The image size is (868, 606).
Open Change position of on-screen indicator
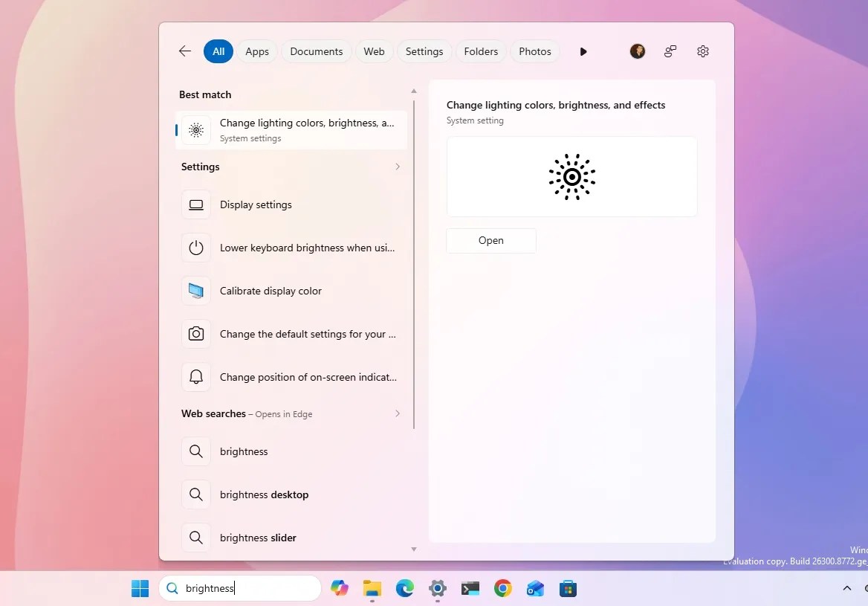291,378
